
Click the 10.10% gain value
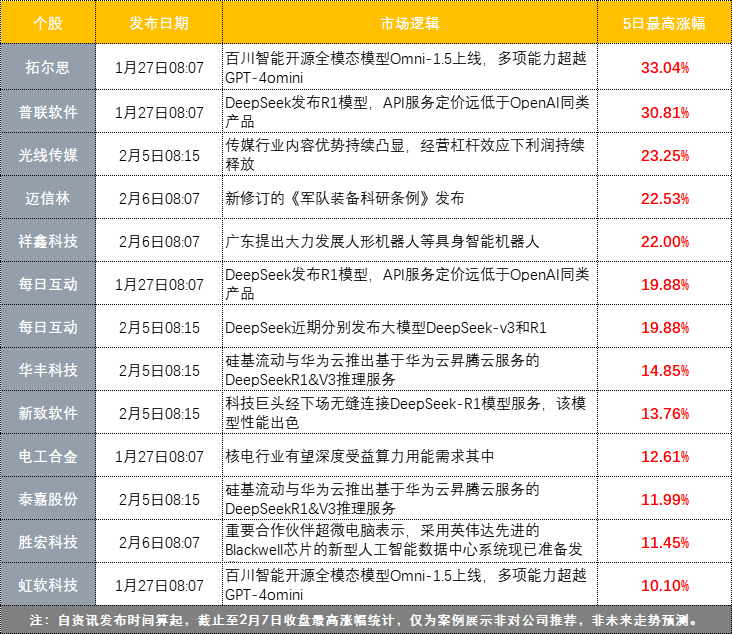click(x=665, y=585)
